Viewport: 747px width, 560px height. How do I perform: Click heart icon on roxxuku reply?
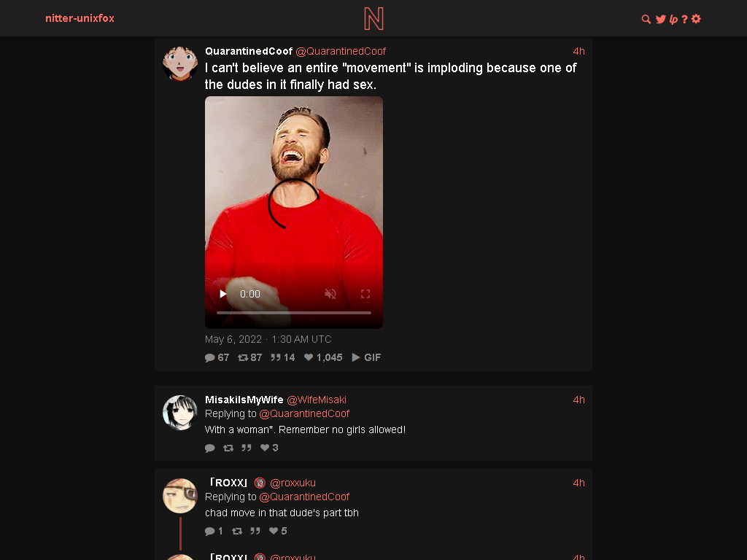(x=274, y=531)
